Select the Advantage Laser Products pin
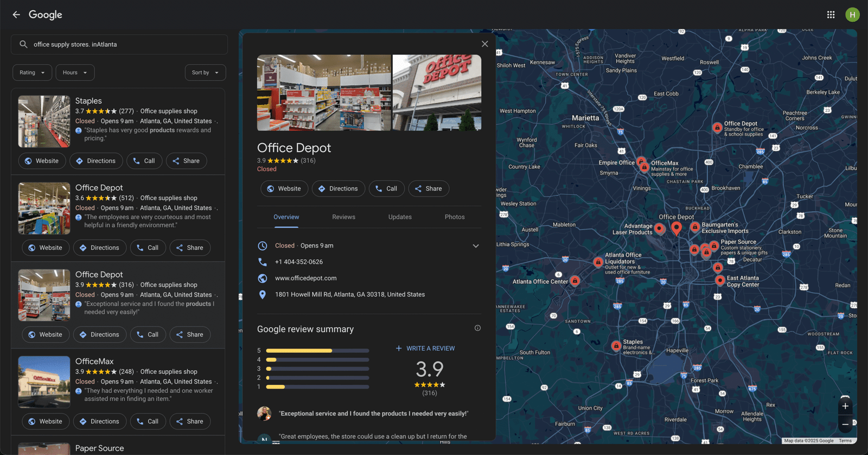Viewport: 868px width, 455px height. (x=659, y=229)
